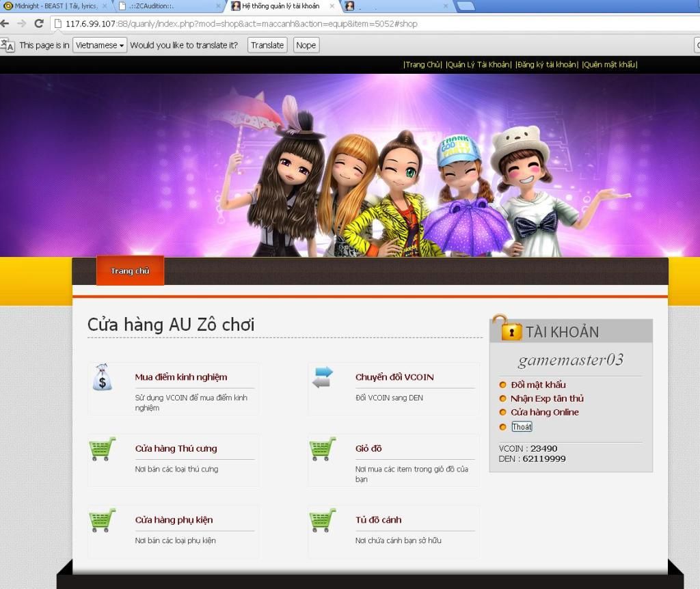
Task: Switch to Midnight - BEAST tab
Action: tap(55, 5)
